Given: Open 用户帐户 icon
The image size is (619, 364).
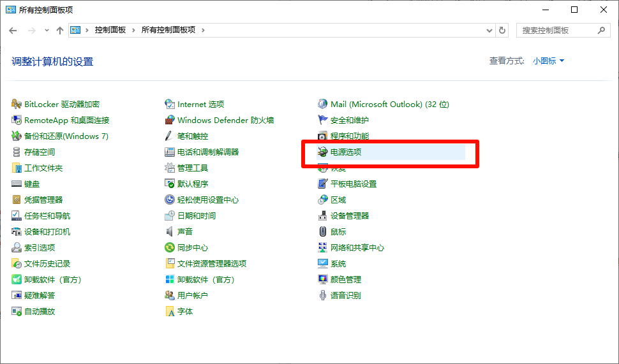Looking at the screenshot, I should (x=169, y=295).
